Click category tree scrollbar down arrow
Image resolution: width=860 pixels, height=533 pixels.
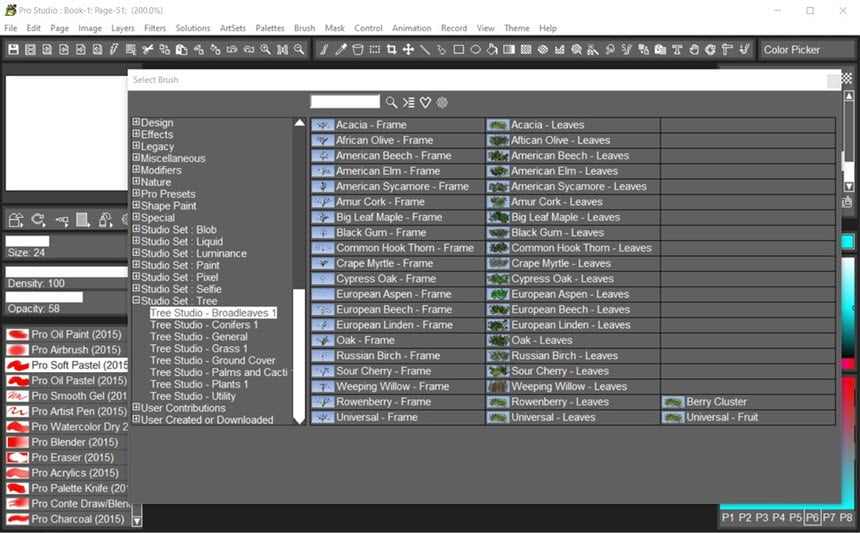(299, 420)
